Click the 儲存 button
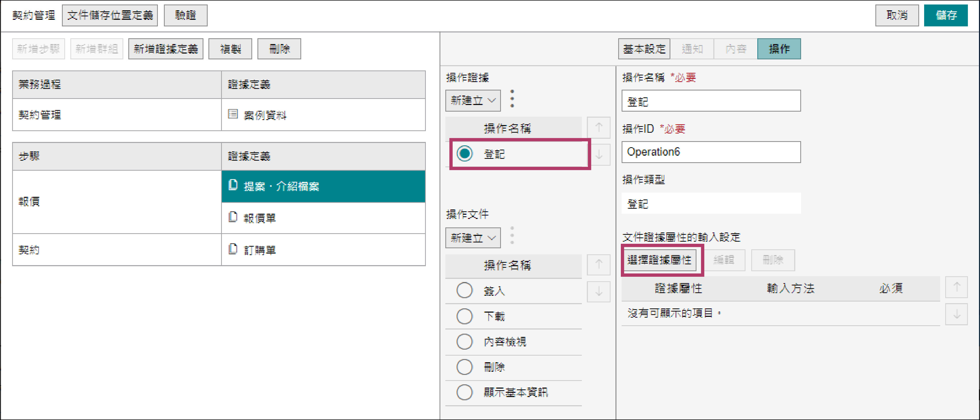The width and height of the screenshot is (980, 420). pyautogui.click(x=945, y=15)
